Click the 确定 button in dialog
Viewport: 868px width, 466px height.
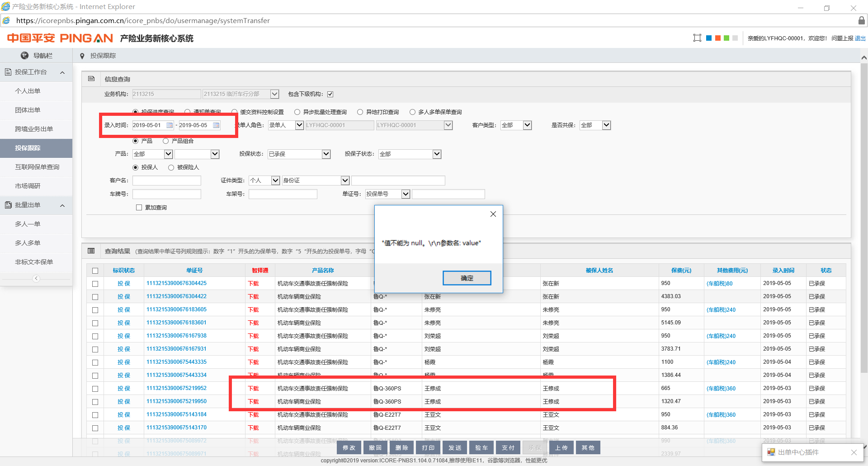[x=467, y=278]
